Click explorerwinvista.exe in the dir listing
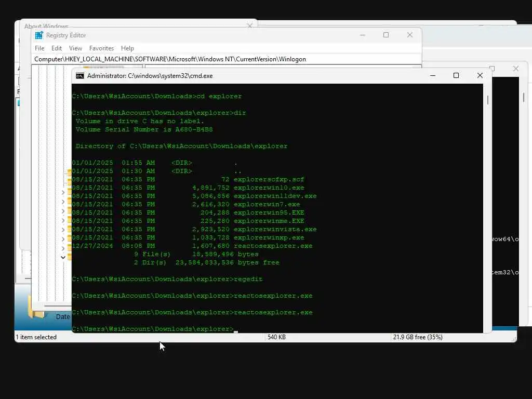 [275, 229]
